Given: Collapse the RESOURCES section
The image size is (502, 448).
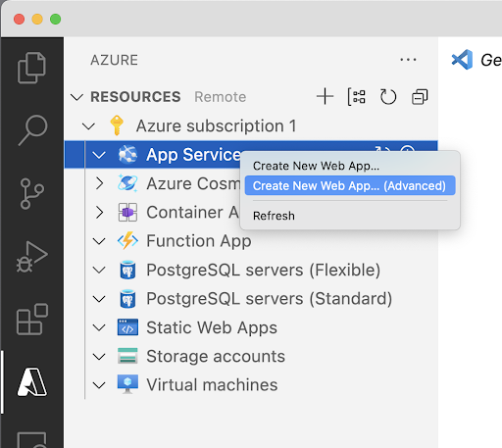Looking at the screenshot, I should (77, 97).
